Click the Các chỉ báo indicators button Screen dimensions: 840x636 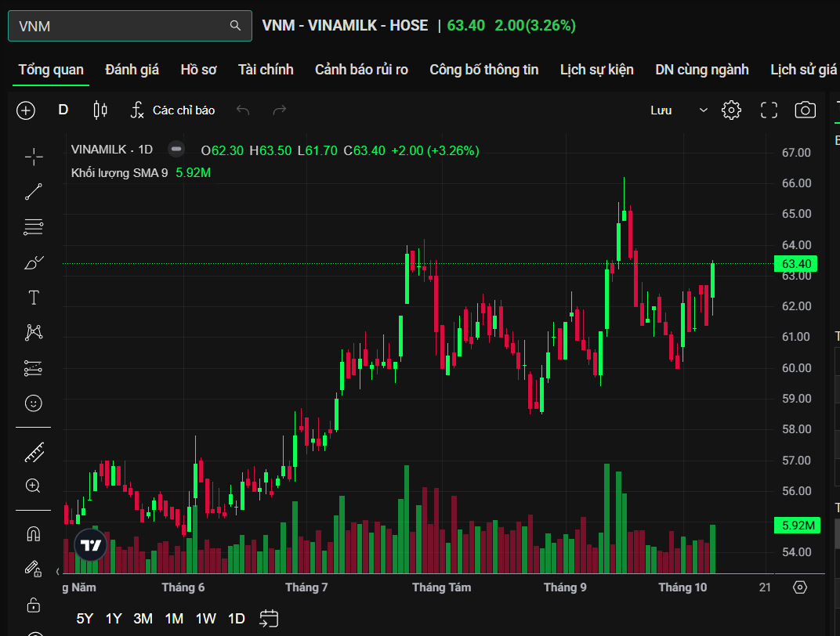[x=172, y=110]
